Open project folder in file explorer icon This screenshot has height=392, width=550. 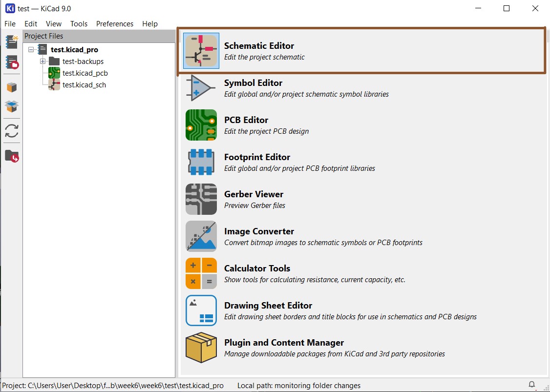[12, 156]
